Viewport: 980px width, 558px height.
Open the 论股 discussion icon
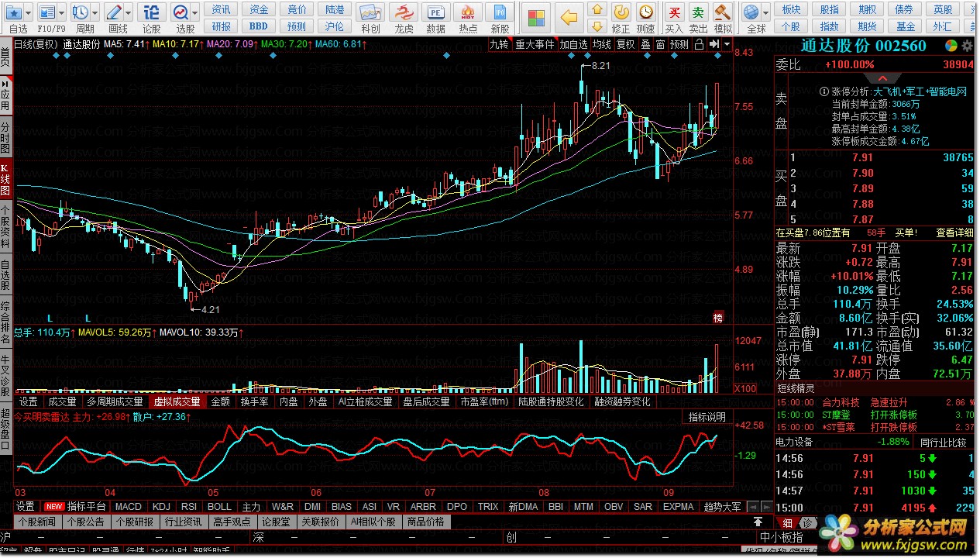[152, 12]
